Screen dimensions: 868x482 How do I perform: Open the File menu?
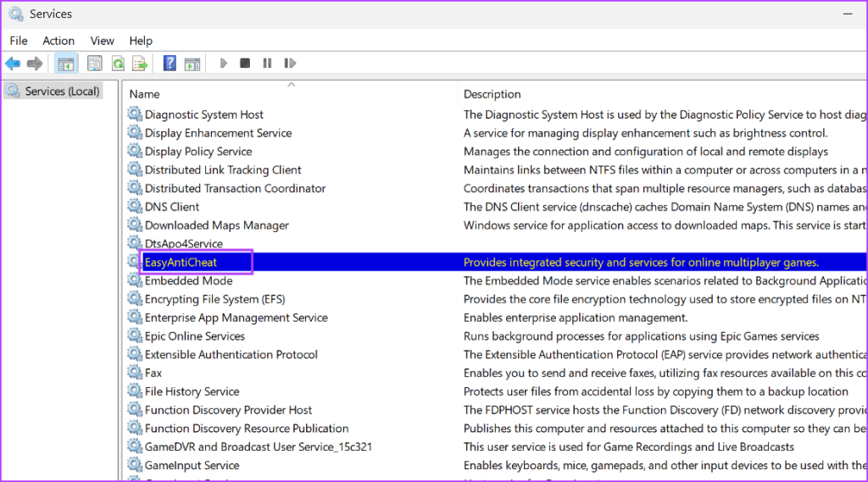coord(19,41)
